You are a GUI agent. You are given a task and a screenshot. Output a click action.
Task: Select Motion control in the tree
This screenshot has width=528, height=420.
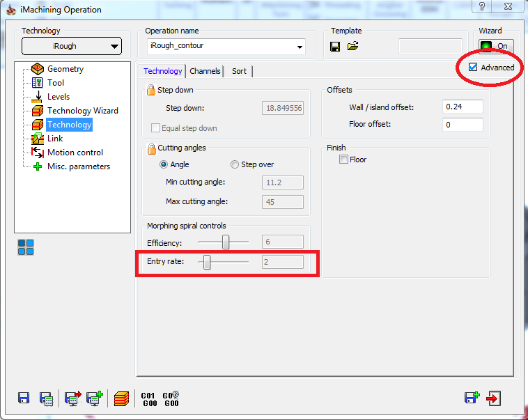click(75, 153)
